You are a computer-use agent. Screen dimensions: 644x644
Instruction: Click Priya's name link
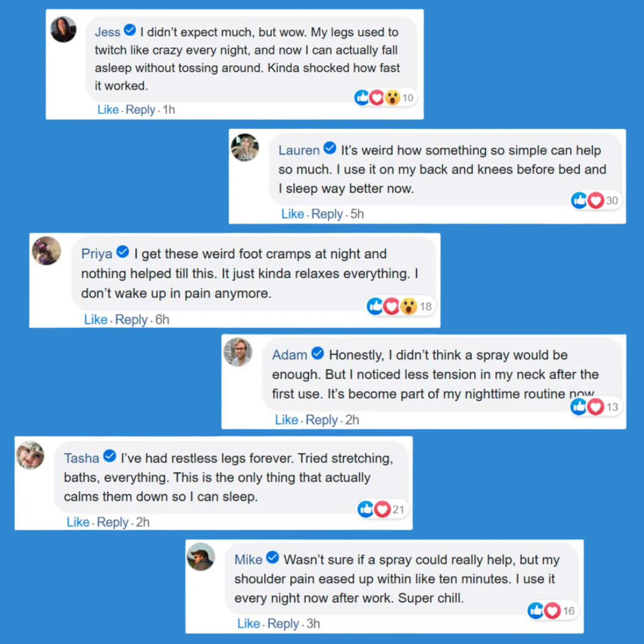click(x=97, y=253)
